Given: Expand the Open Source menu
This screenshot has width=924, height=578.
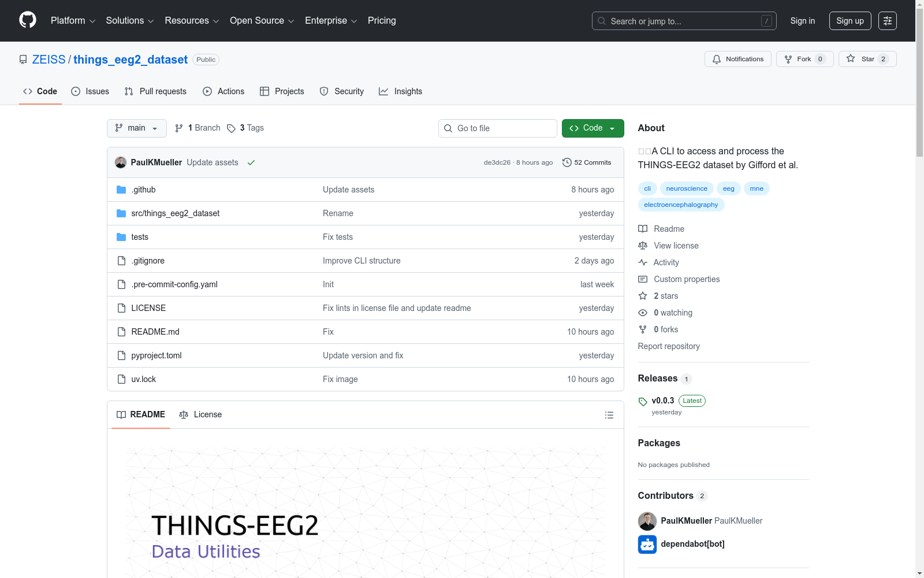Looking at the screenshot, I should [262, 21].
